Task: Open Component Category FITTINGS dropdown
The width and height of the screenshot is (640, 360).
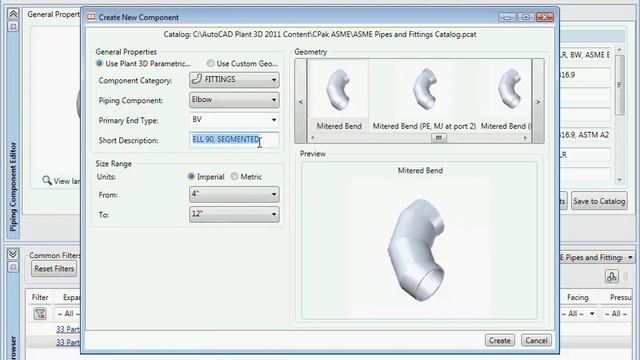Action: pos(234,80)
